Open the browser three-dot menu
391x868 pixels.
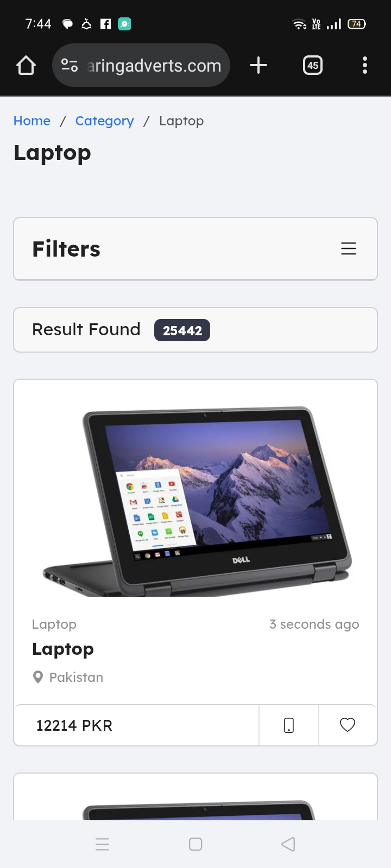(x=365, y=65)
